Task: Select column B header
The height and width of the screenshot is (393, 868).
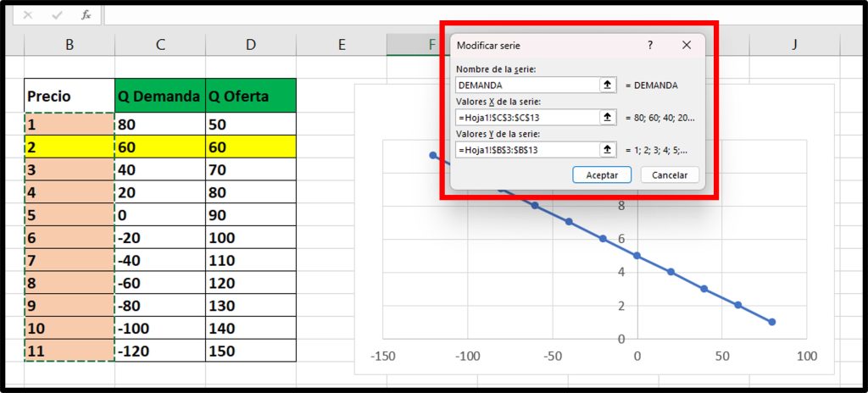Action: (x=70, y=45)
